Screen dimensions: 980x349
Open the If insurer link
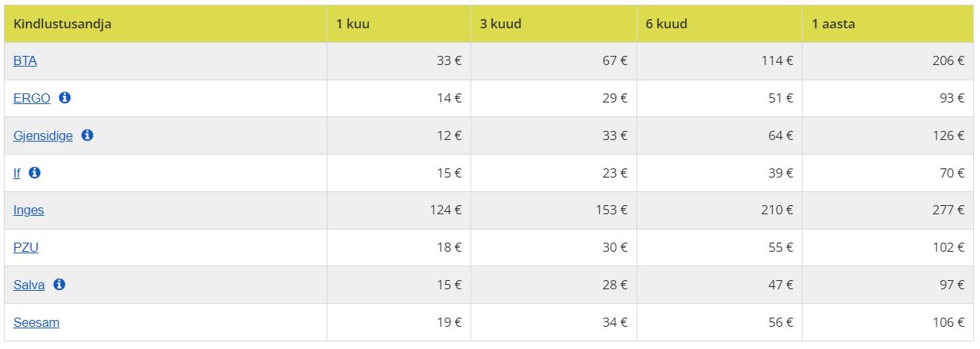coord(17,174)
